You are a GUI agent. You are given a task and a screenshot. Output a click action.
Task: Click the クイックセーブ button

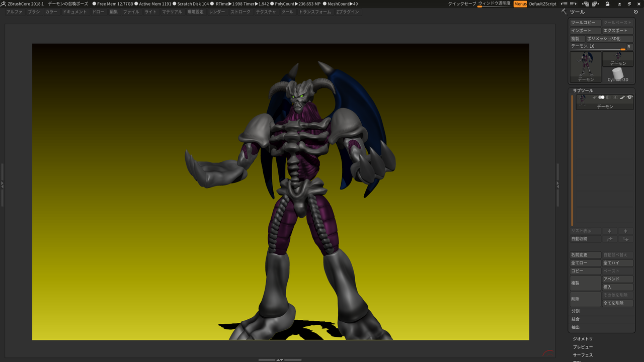(x=461, y=4)
